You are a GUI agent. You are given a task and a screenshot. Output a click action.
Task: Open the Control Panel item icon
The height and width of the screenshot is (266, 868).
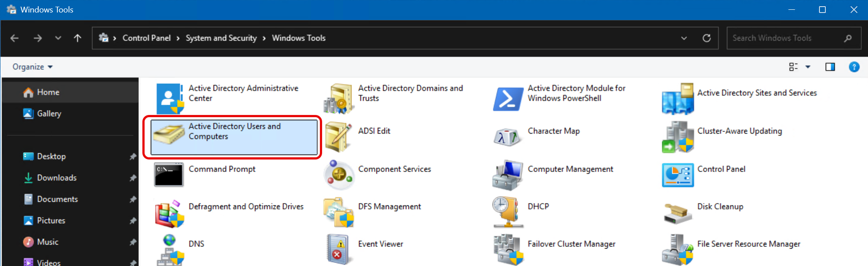(x=678, y=175)
